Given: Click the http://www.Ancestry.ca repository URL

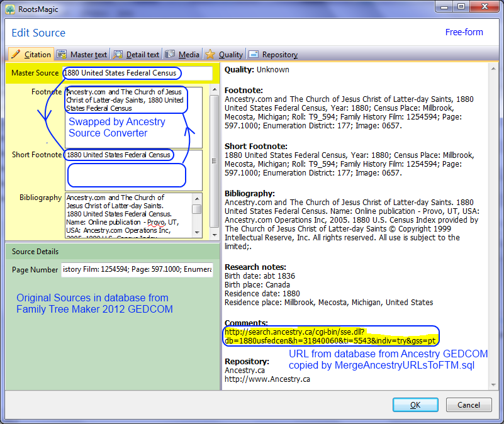Looking at the screenshot, I should [267, 379].
